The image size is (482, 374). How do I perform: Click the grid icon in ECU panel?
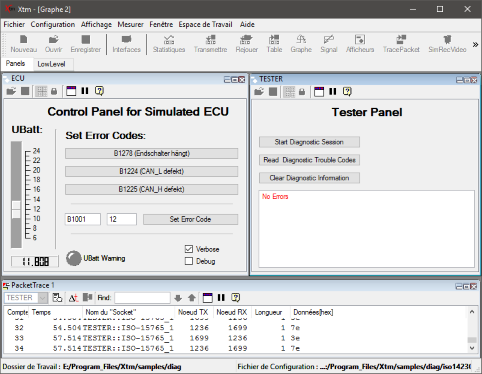42,91
